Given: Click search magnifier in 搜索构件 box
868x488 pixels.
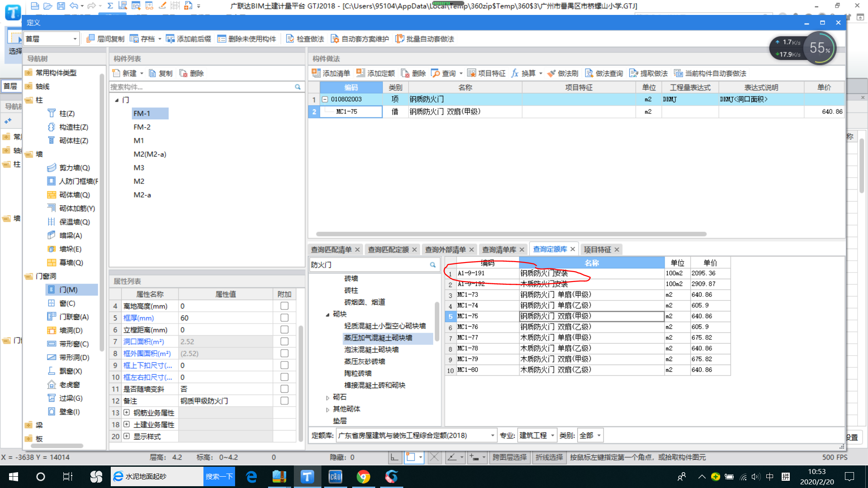Looking at the screenshot, I should tap(297, 87).
